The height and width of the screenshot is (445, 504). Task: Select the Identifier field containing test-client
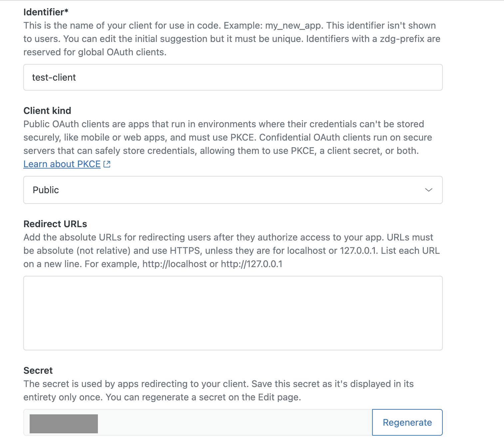233,77
